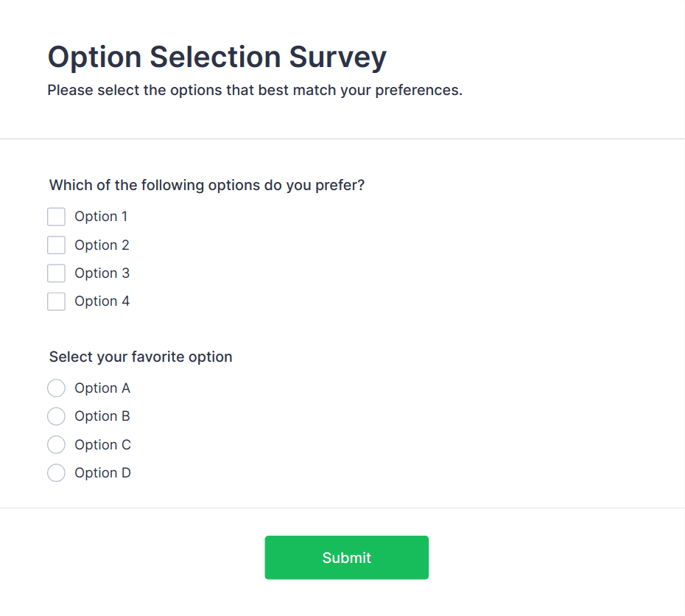Pick the Option C radio circle
Screen dimensions: 685x616
[x=56, y=445]
